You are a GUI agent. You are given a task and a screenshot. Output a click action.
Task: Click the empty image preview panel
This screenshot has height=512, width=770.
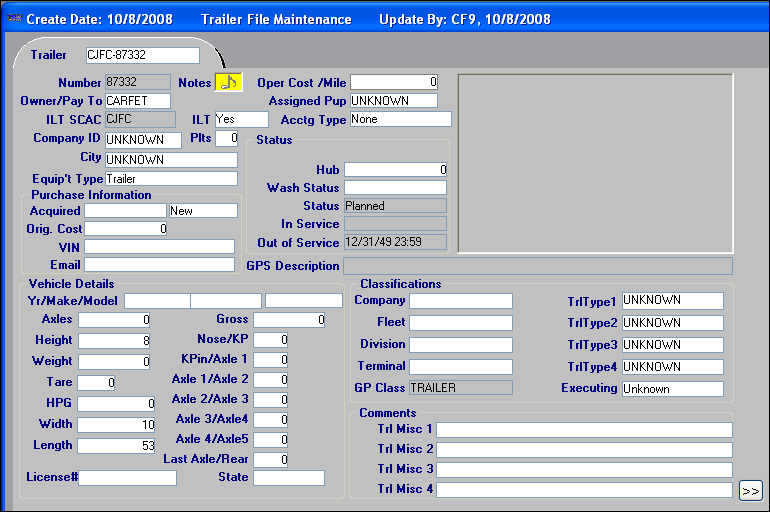(x=595, y=163)
